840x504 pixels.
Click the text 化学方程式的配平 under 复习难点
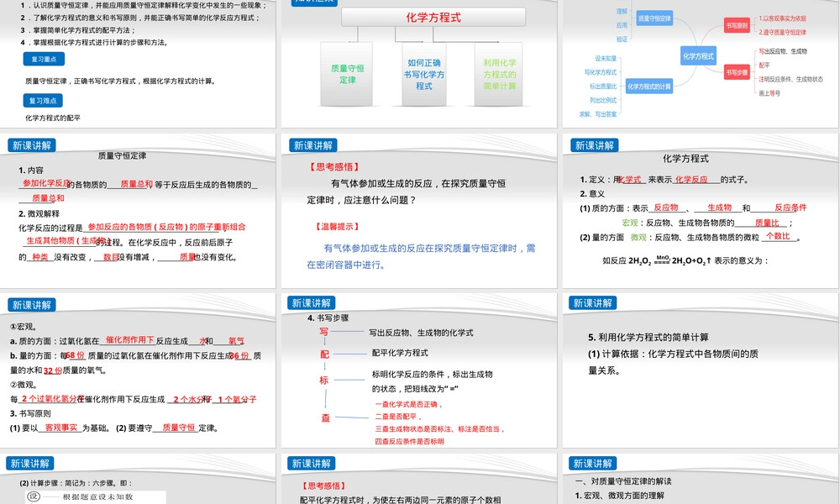click(x=52, y=118)
